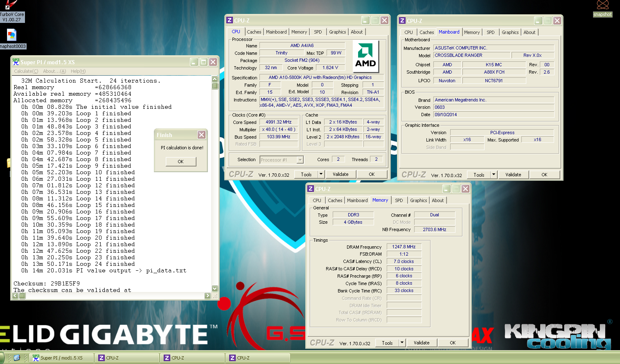This screenshot has width=620, height=364.
Task: Open the snapshot icon on desktop
Action: (x=602, y=8)
